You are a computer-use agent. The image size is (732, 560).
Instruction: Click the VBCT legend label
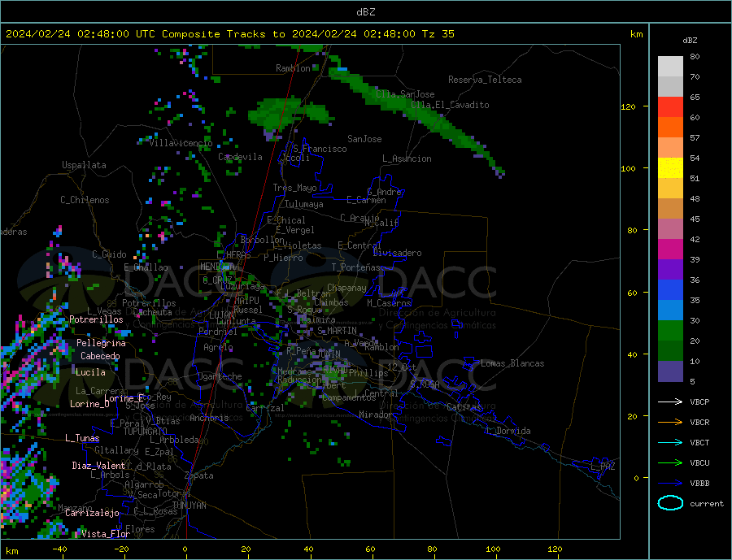[x=699, y=442]
